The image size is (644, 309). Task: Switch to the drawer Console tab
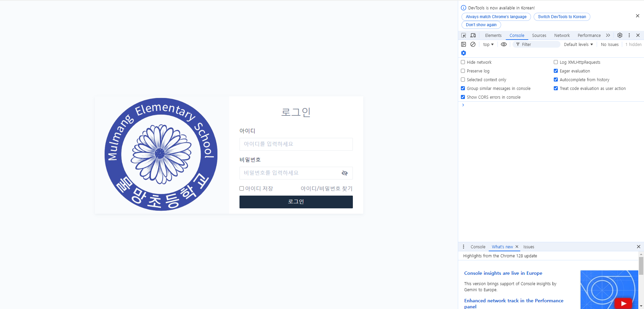pyautogui.click(x=478, y=247)
